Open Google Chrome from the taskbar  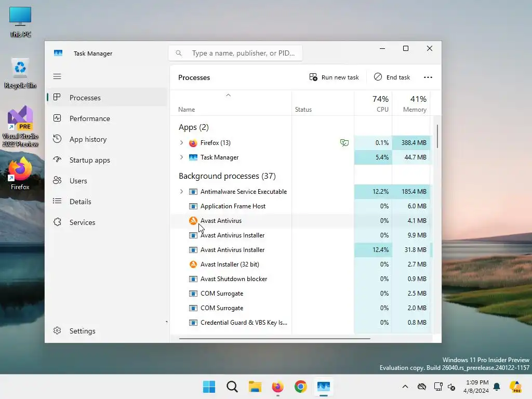(x=301, y=387)
